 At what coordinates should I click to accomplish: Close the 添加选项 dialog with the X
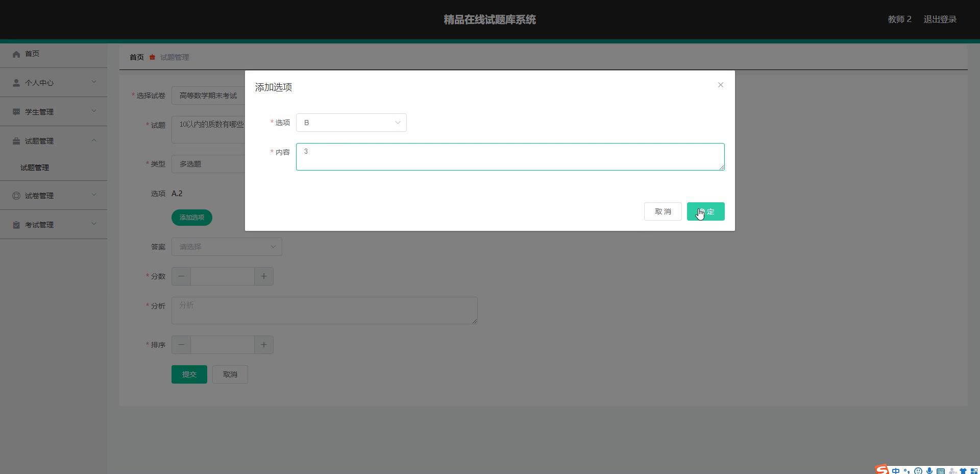click(720, 85)
